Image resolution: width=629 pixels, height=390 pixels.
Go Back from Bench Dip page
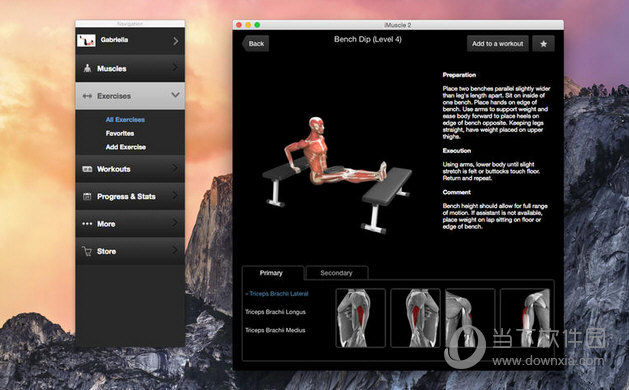[x=256, y=44]
